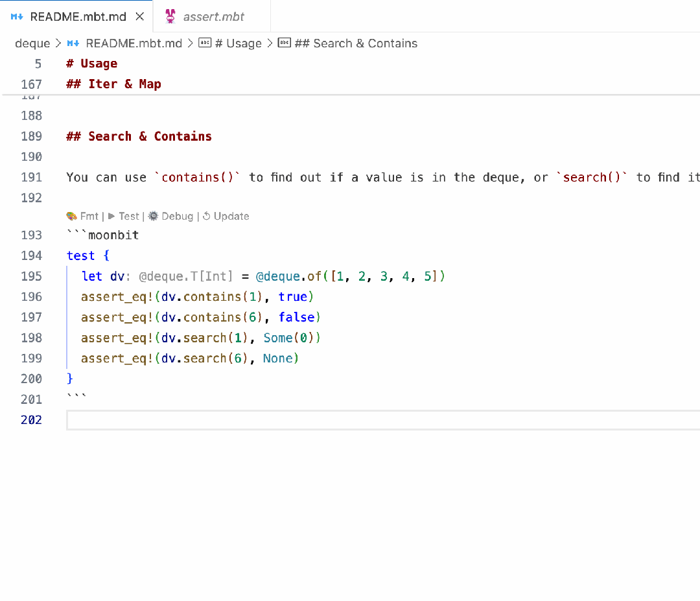Run the Update code lens action

231,216
